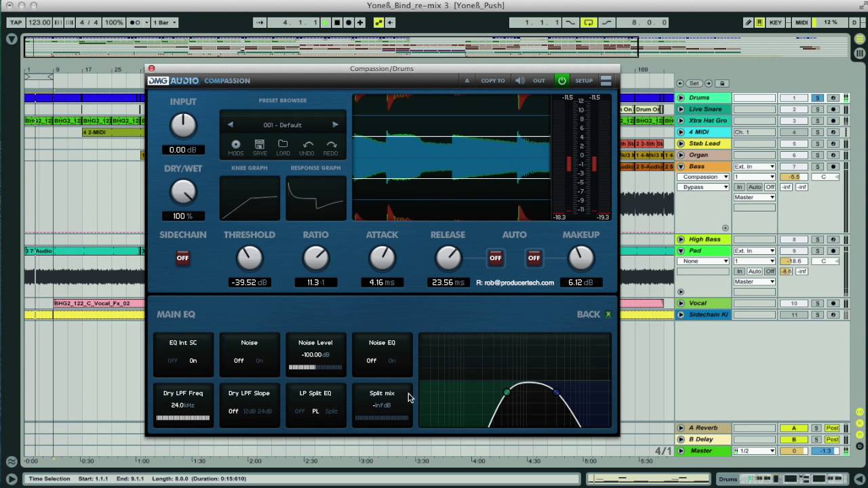Select the previous preset arrow
This screenshot has height=488, width=868.
pyautogui.click(x=231, y=125)
